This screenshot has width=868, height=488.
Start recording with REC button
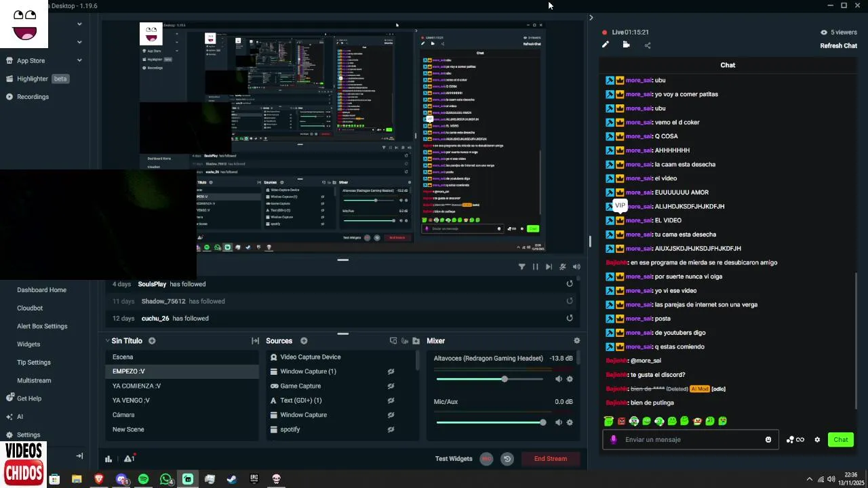(x=486, y=459)
